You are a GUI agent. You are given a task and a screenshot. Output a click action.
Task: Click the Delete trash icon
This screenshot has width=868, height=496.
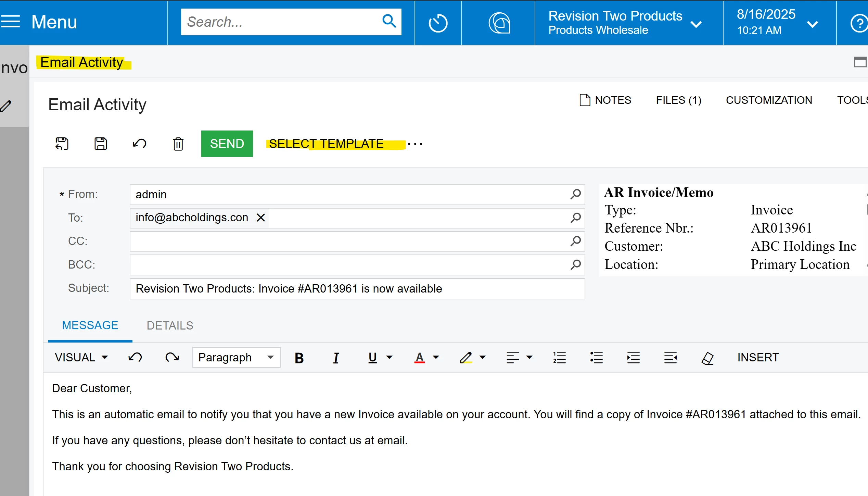tap(178, 144)
